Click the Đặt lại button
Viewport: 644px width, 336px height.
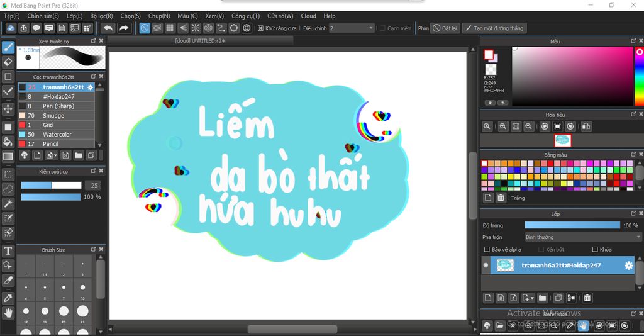coord(445,28)
